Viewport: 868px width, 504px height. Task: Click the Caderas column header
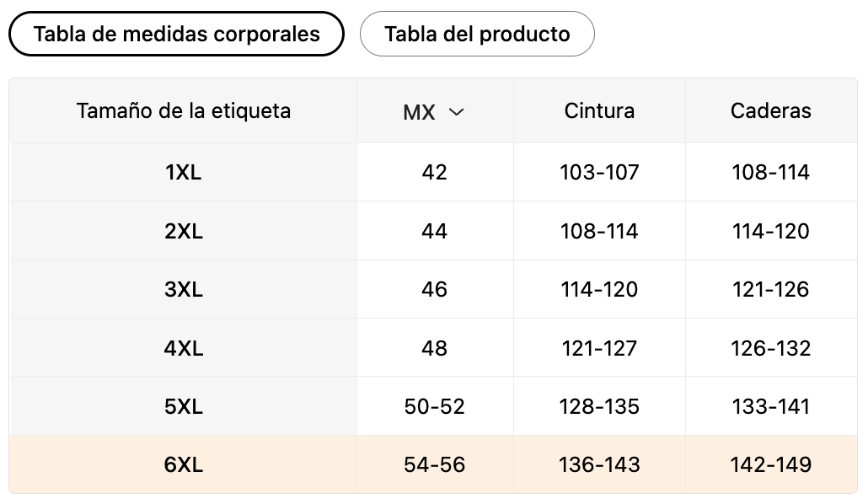tap(770, 110)
